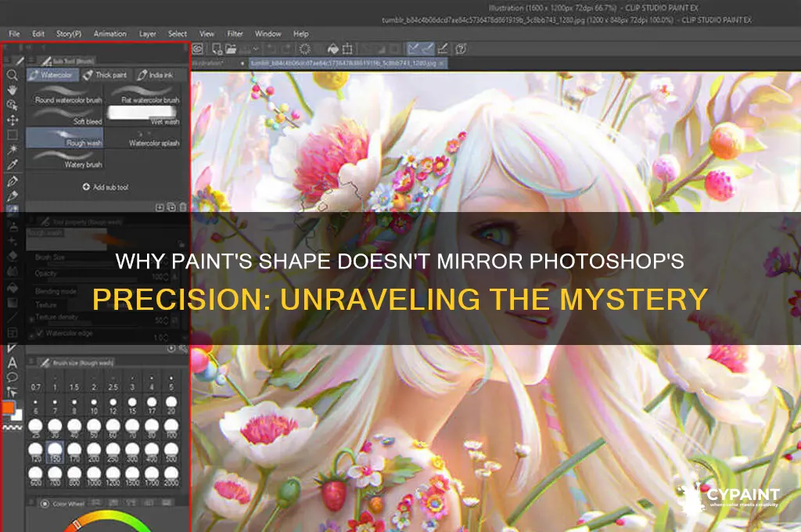Open the Layer menu

point(148,34)
